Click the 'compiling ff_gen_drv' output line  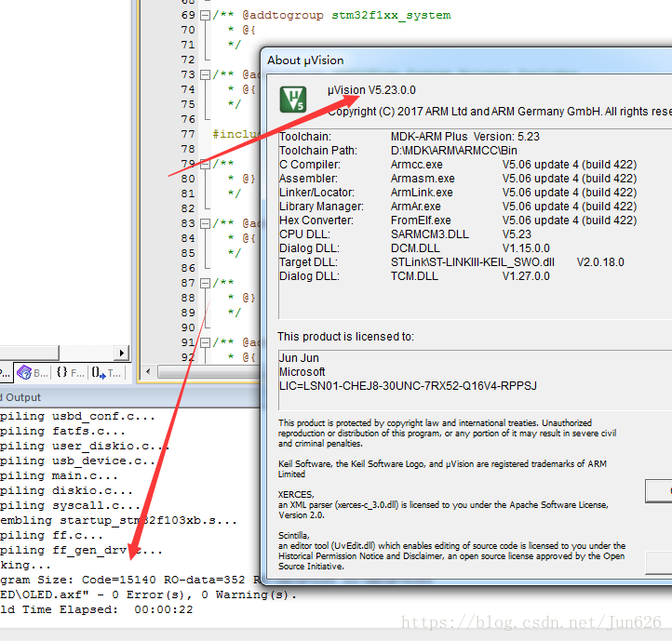coord(81,551)
